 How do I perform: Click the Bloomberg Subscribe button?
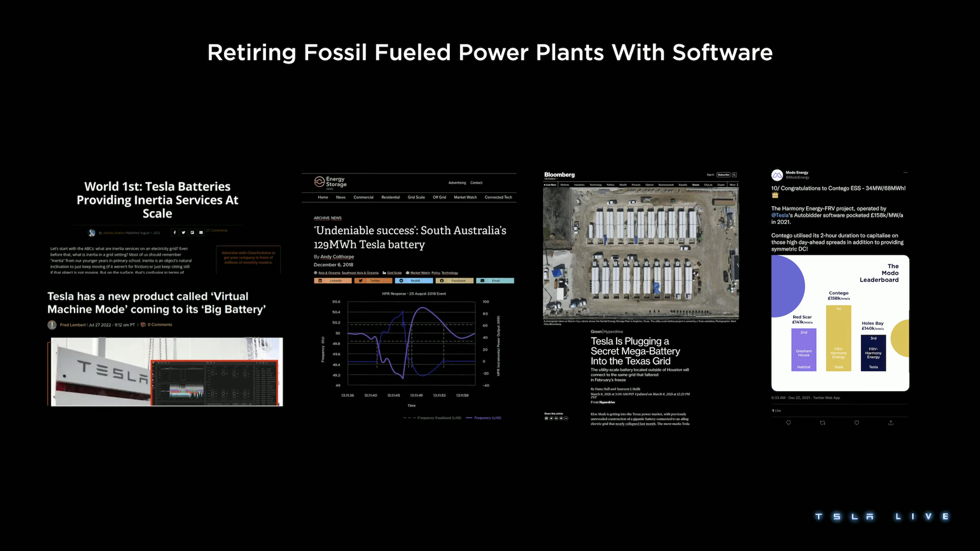click(x=723, y=175)
